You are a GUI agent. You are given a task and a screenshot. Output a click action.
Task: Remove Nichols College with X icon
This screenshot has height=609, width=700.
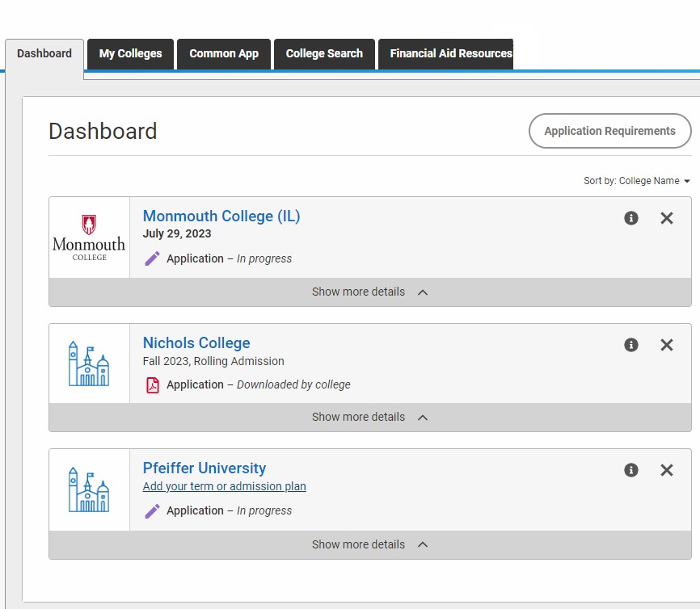coord(667,345)
